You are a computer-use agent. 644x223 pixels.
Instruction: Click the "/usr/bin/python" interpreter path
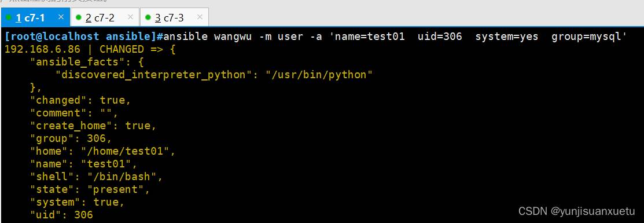click(x=319, y=75)
